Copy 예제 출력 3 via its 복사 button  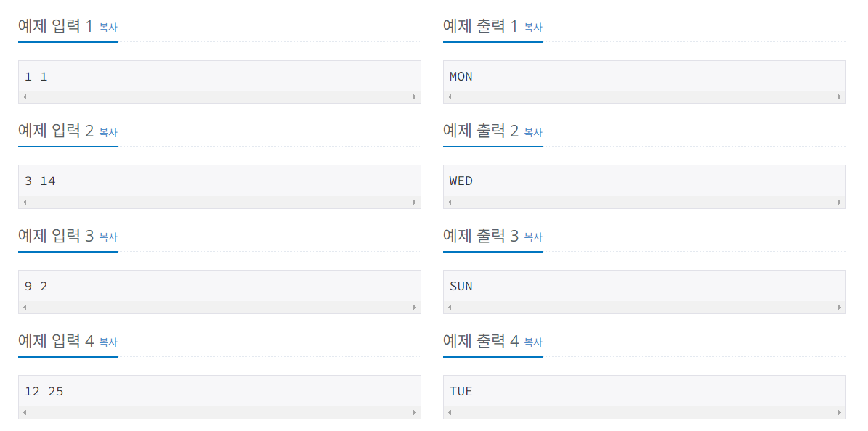pyautogui.click(x=532, y=237)
